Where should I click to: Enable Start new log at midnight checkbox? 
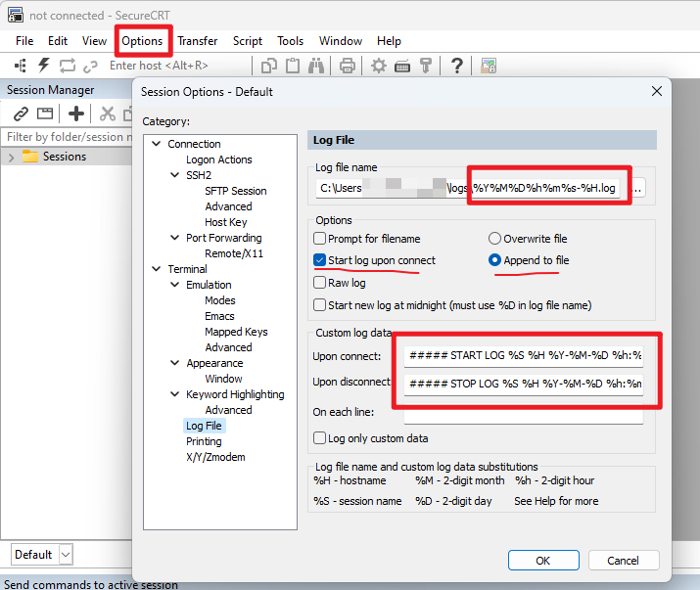click(x=319, y=305)
